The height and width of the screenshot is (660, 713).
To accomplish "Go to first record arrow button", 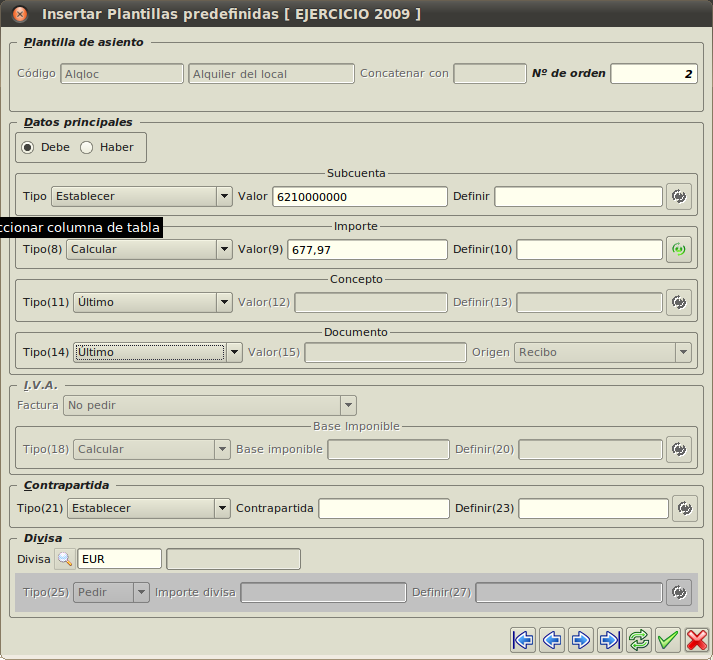I will 523,640.
